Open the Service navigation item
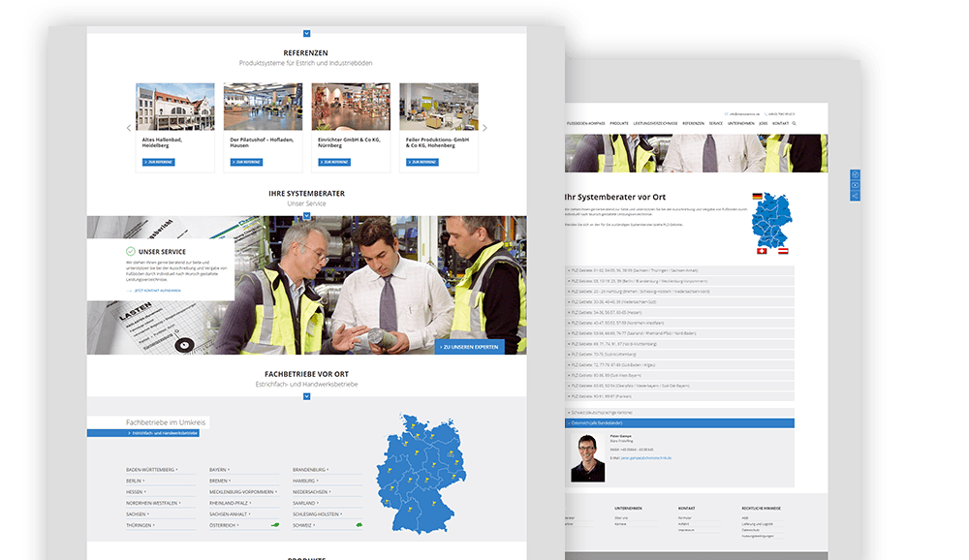969x560 pixels. [x=716, y=124]
